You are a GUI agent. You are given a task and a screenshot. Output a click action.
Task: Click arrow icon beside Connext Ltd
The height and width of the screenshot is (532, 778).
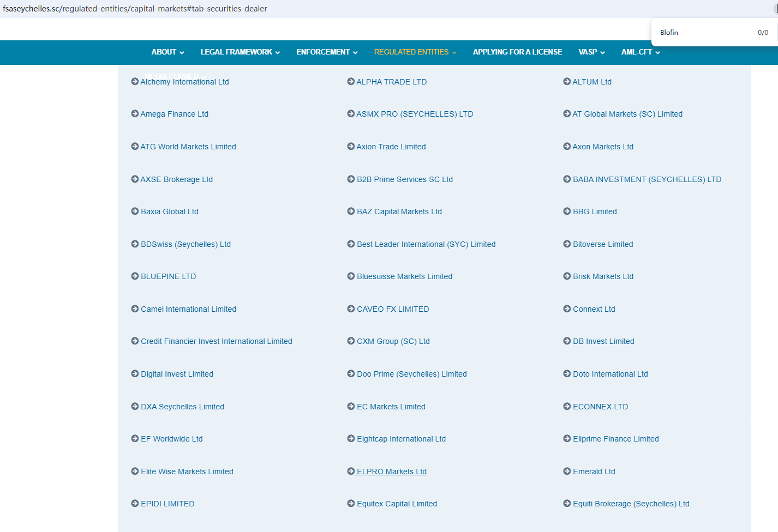point(567,309)
